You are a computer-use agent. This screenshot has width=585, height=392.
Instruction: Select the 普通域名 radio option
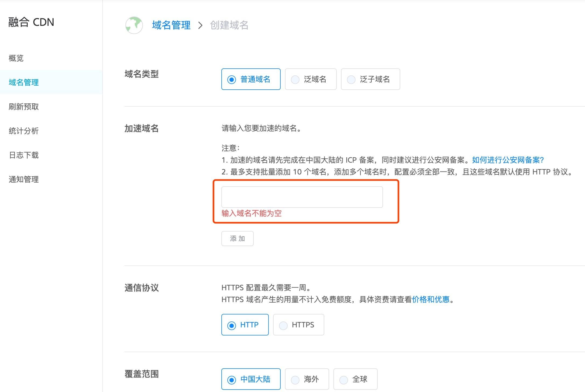coord(251,79)
